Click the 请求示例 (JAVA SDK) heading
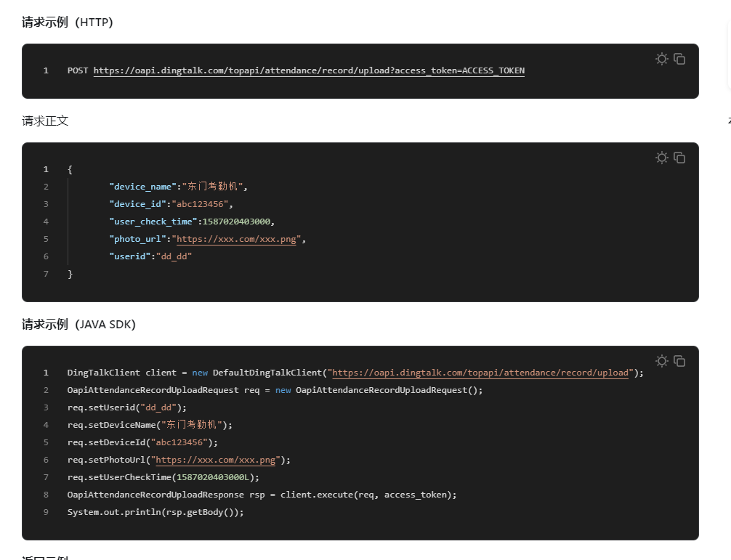The image size is (731, 560). tap(78, 324)
